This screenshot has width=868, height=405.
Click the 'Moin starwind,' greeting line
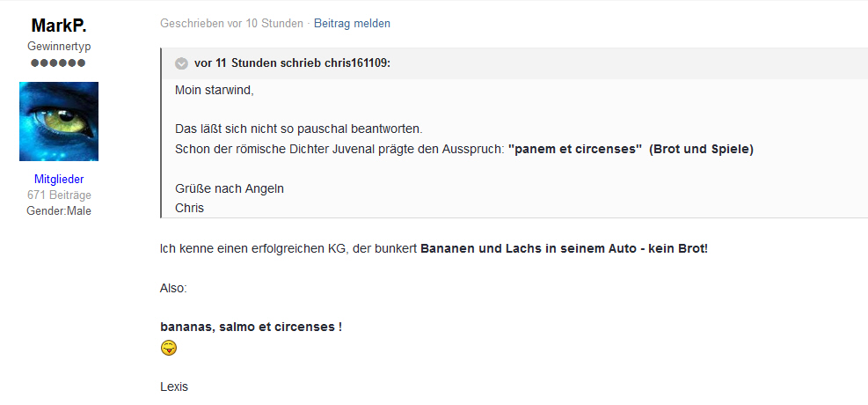[x=215, y=90]
